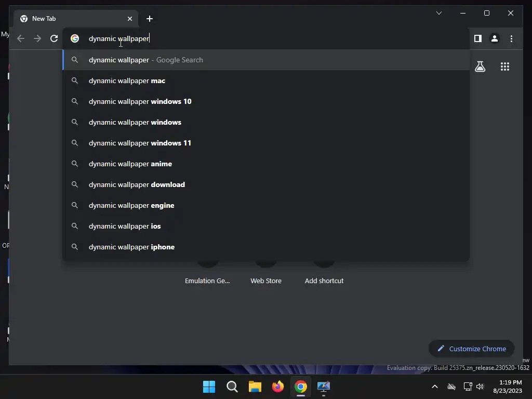The image size is (532, 399).
Task: Choose 'dynamic wallpaper anime' suggestion
Action: (266, 164)
